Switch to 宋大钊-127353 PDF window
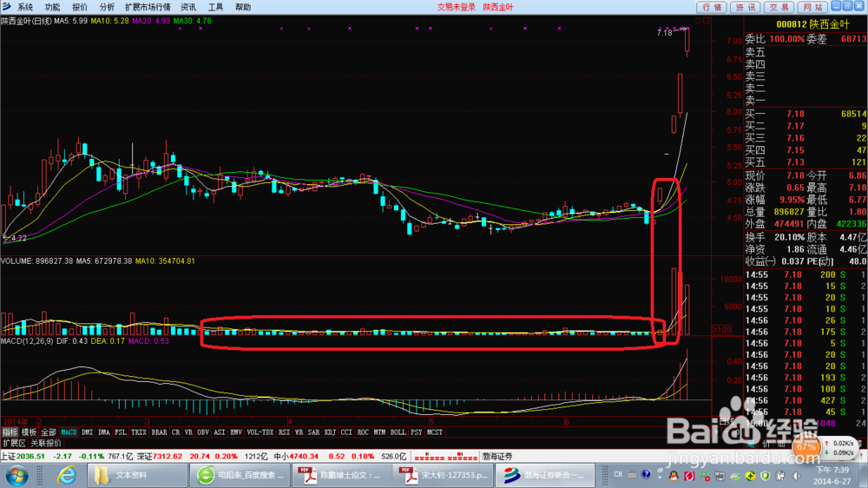The image size is (868, 488). 443,475
